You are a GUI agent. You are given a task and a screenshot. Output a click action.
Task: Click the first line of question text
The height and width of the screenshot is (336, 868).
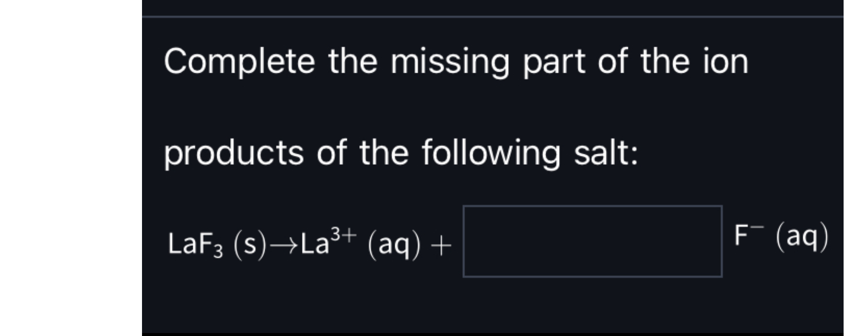tap(448, 61)
